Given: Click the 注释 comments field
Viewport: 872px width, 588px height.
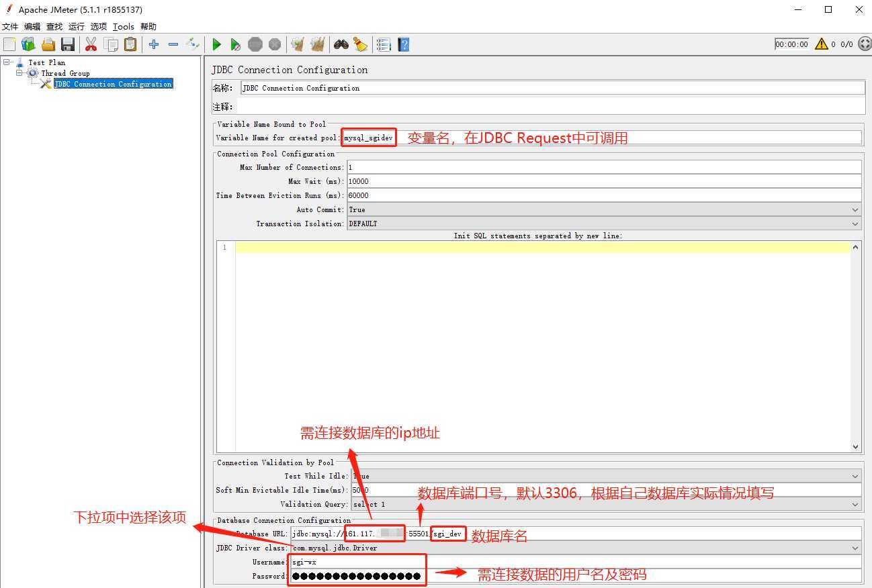Looking at the screenshot, I should pyautogui.click(x=550, y=106).
